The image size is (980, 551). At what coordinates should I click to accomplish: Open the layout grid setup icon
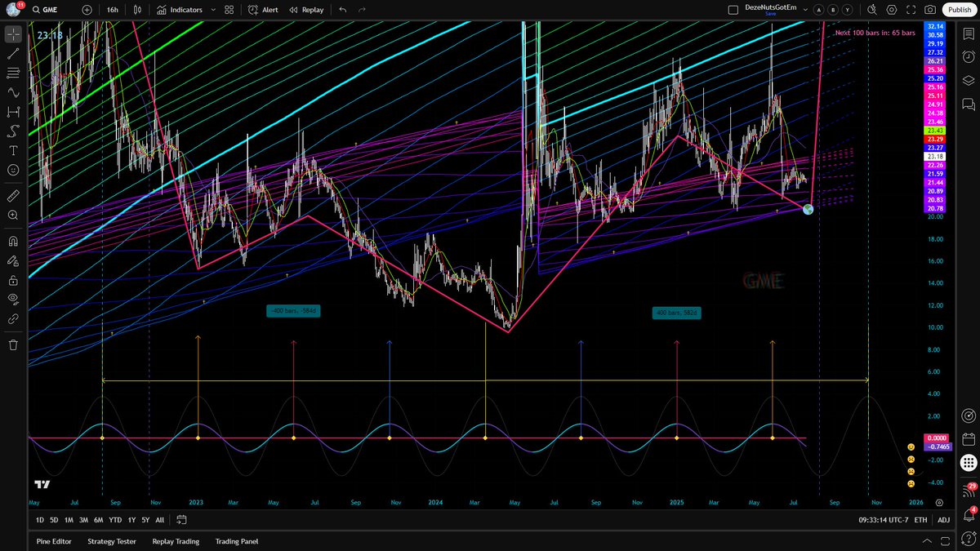point(229,10)
